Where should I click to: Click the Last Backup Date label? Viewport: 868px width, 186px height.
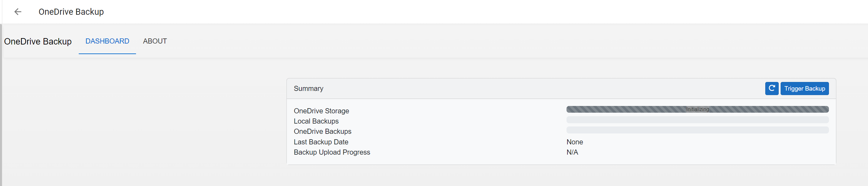[320, 142]
